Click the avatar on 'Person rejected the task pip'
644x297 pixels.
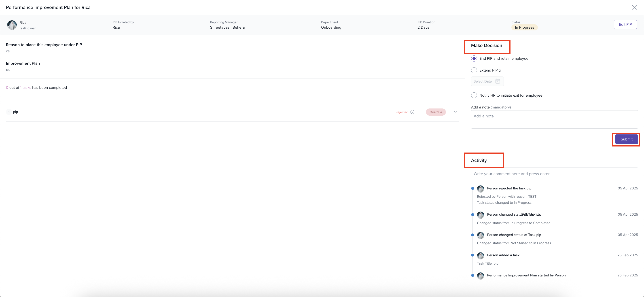pos(481,189)
